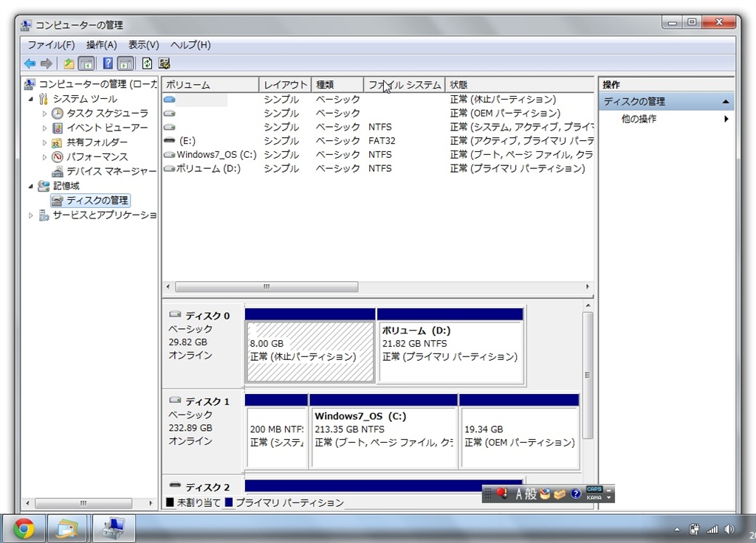Expand the 共有フォルダー tree node
The image size is (756, 543).
click(x=44, y=142)
